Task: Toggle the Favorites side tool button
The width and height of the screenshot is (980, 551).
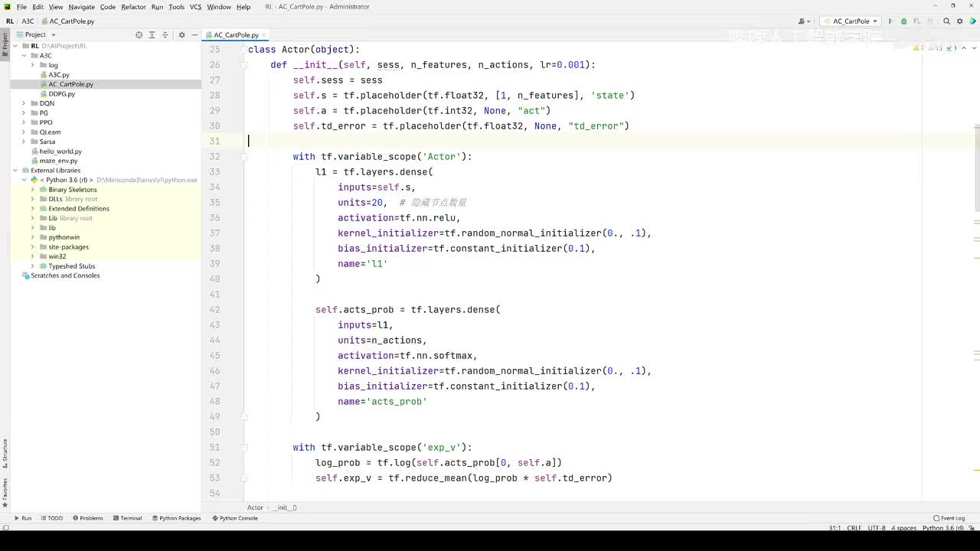Action: click(x=5, y=493)
